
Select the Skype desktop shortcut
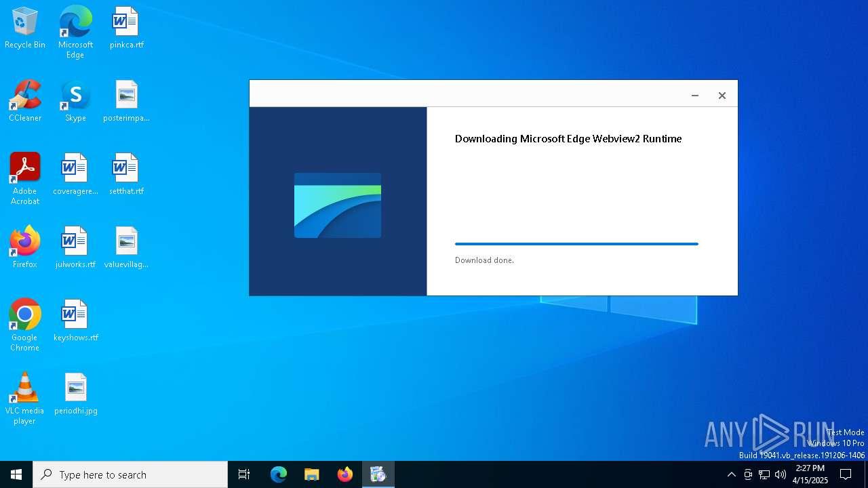[75, 102]
